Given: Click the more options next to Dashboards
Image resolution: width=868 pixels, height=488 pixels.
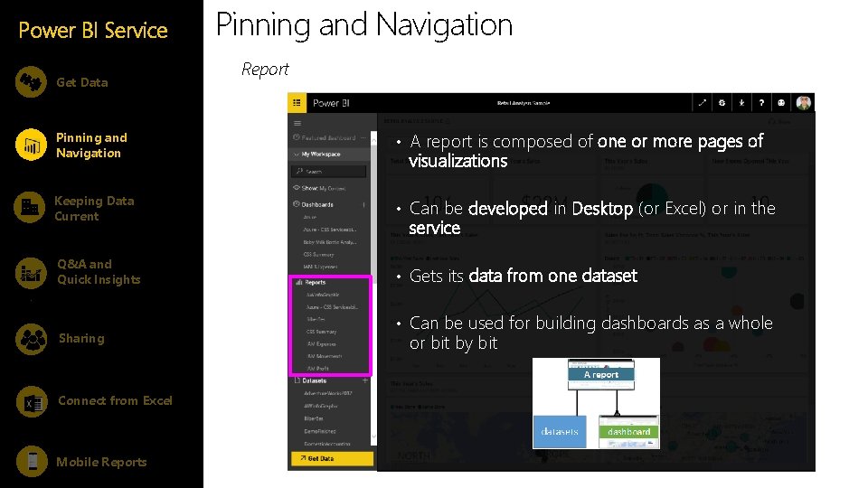Looking at the screenshot, I should (x=364, y=205).
